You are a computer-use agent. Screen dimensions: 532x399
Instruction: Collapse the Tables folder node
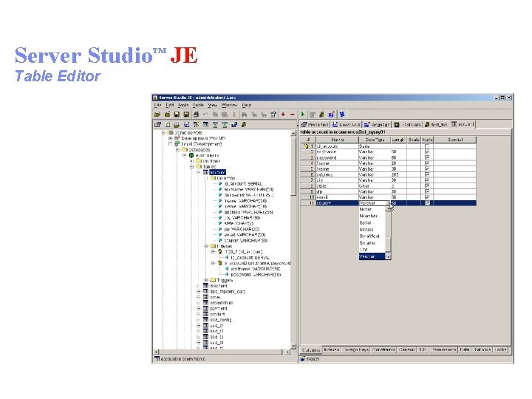click(191, 166)
